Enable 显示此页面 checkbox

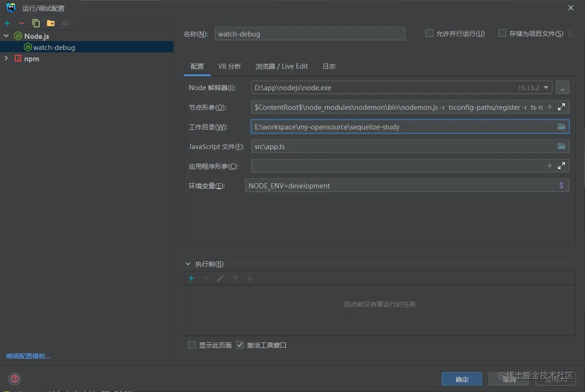192,345
